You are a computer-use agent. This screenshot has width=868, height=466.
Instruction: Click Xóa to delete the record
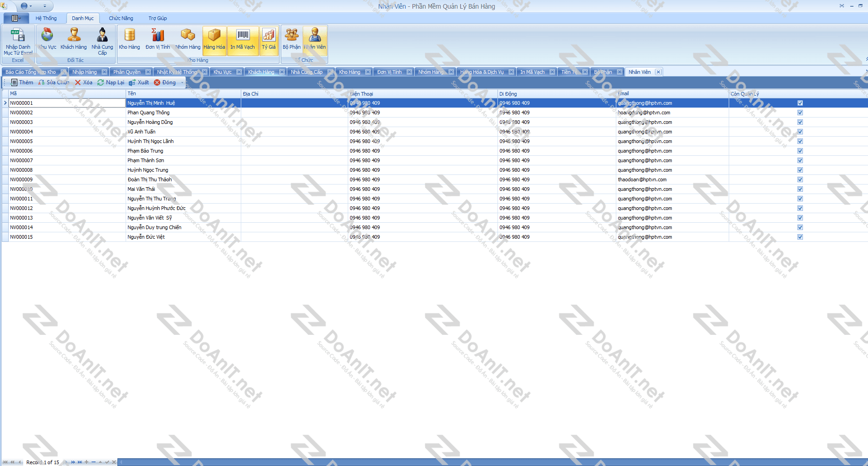[84, 82]
